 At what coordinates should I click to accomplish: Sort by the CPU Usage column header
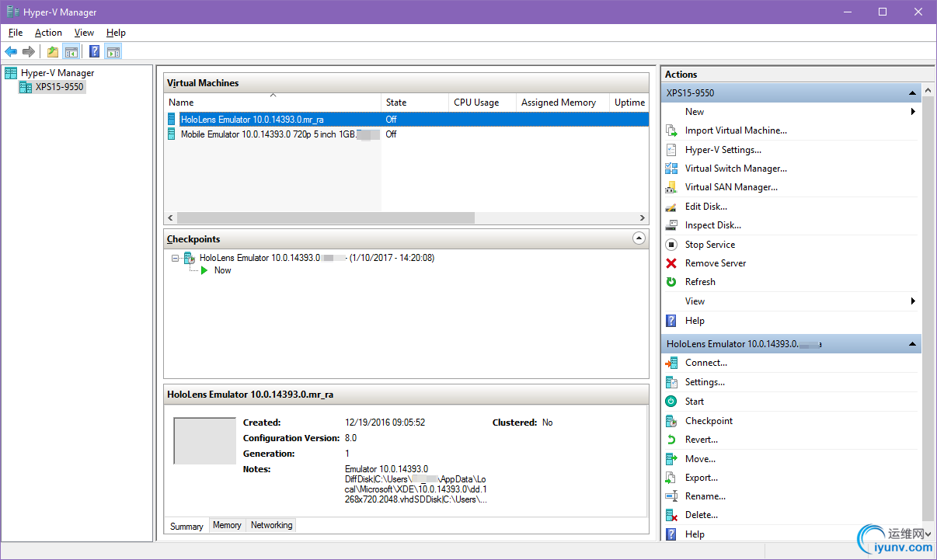(x=482, y=103)
